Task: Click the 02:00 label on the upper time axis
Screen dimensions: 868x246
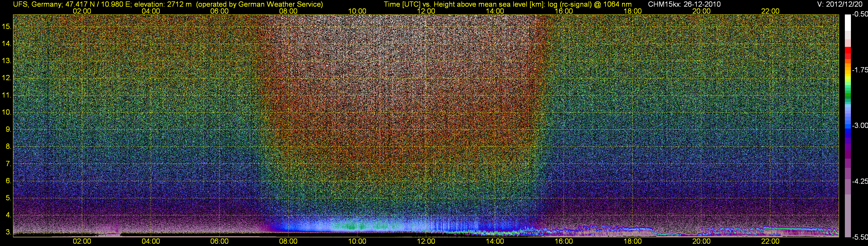Action: click(82, 11)
